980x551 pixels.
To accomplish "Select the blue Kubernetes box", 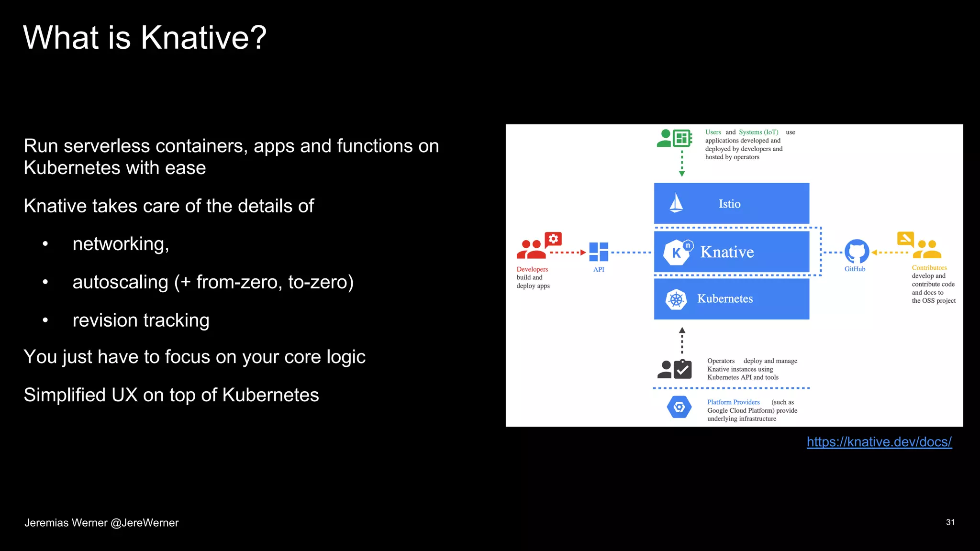I will 732,299.
